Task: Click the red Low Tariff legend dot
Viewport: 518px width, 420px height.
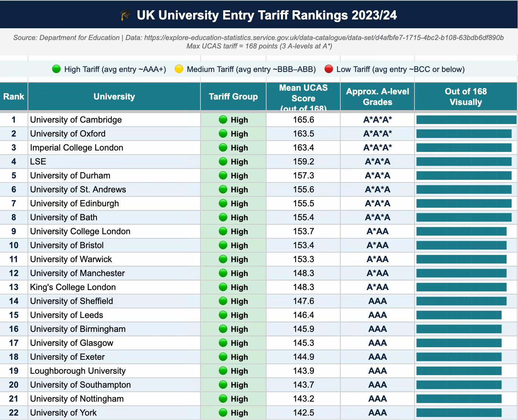Action: 329,69
